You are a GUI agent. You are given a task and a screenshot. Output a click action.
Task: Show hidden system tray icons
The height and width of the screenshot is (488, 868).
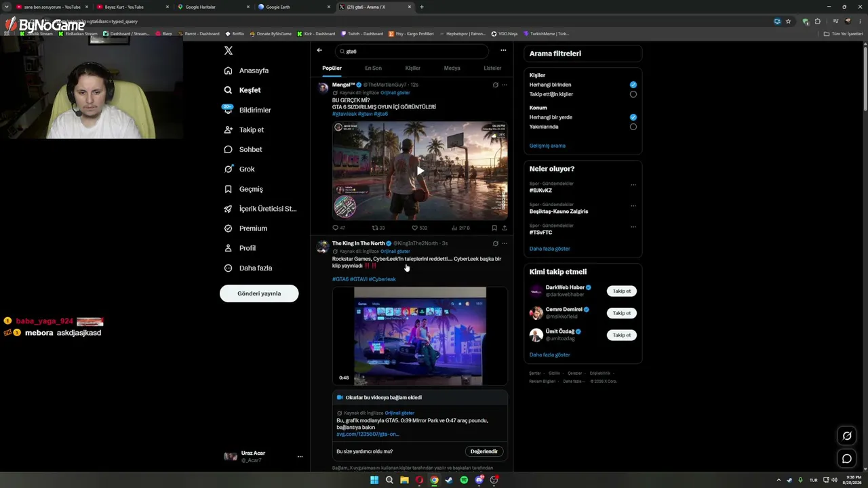[x=778, y=480]
